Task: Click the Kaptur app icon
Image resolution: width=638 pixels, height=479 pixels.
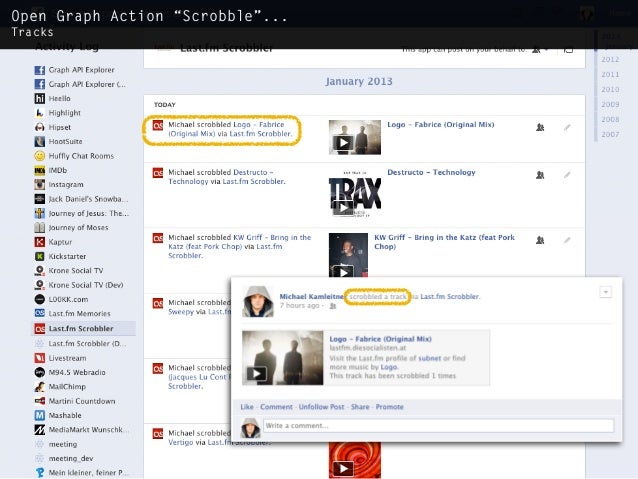Action: (x=39, y=242)
